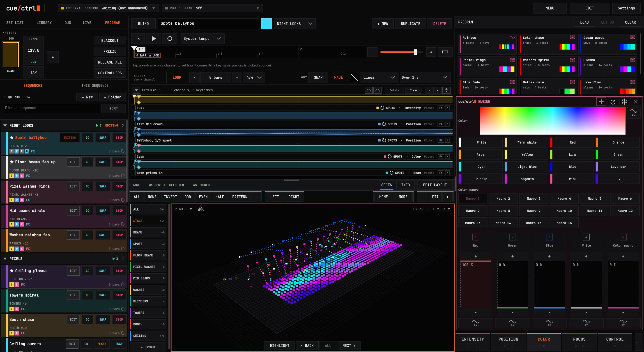Open the 4/4 time signature dropdown
Viewport: 644px width, 352px height.
click(x=254, y=78)
